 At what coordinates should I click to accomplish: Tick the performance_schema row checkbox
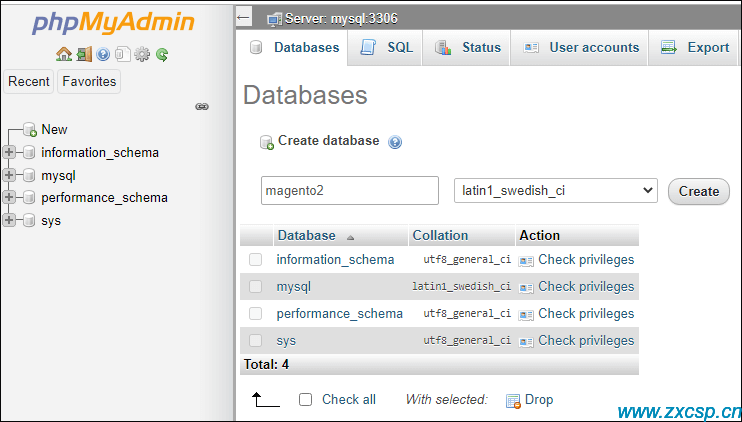point(256,313)
